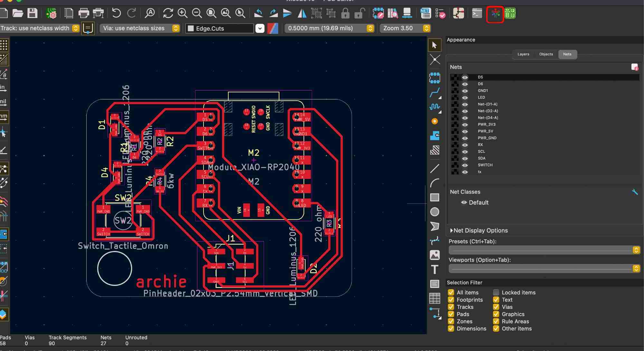Click the Undo arrow icon
The height and width of the screenshot is (351, 644).
tap(116, 13)
